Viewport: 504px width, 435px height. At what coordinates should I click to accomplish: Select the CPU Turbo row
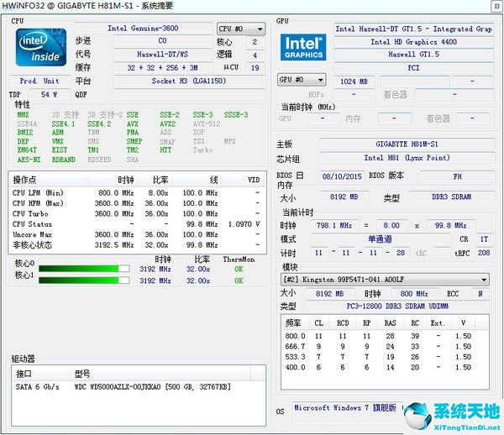coord(137,213)
